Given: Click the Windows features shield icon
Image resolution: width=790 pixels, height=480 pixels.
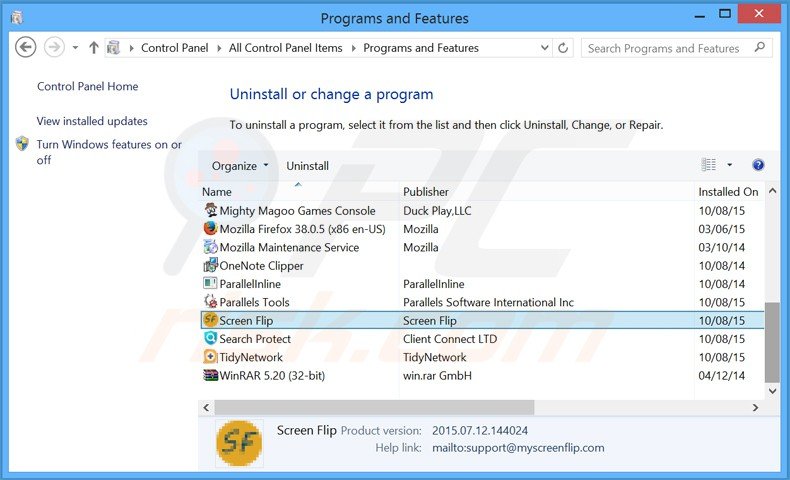Looking at the screenshot, I should (x=22, y=144).
